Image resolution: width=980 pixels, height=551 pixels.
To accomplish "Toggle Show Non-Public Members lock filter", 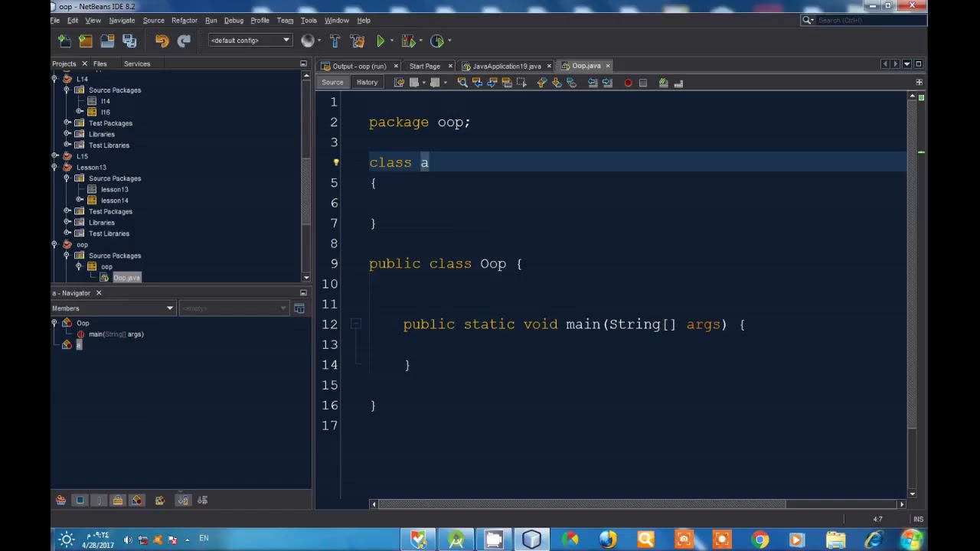I will tap(118, 500).
